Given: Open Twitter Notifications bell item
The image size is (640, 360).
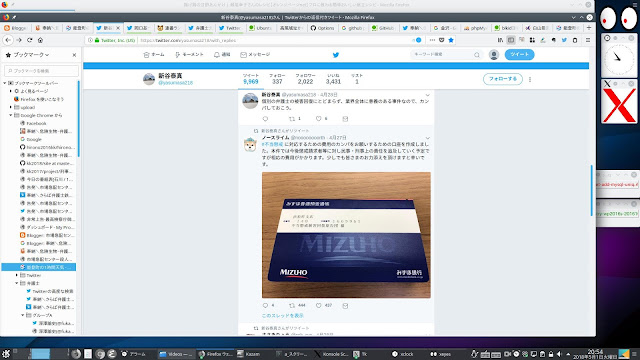Looking at the screenshot, I should pyautogui.click(x=222, y=55).
